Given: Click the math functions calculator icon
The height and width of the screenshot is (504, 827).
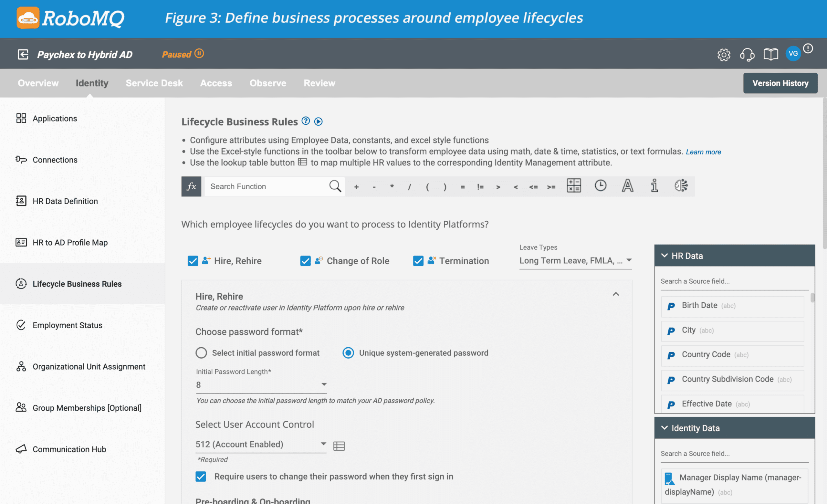Looking at the screenshot, I should click(574, 185).
